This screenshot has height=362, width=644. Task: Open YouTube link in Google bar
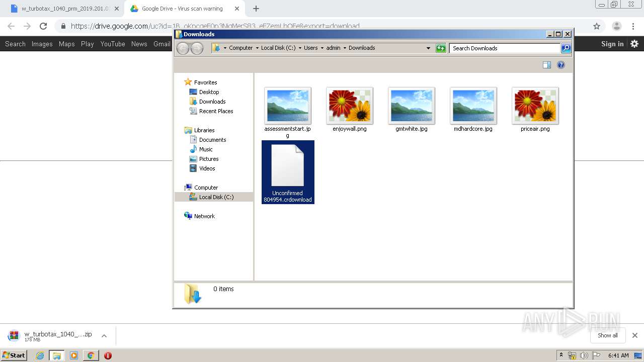113,44
